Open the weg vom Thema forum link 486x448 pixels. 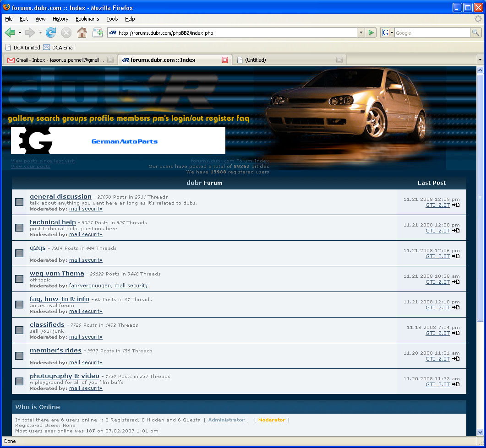pyautogui.click(x=57, y=273)
